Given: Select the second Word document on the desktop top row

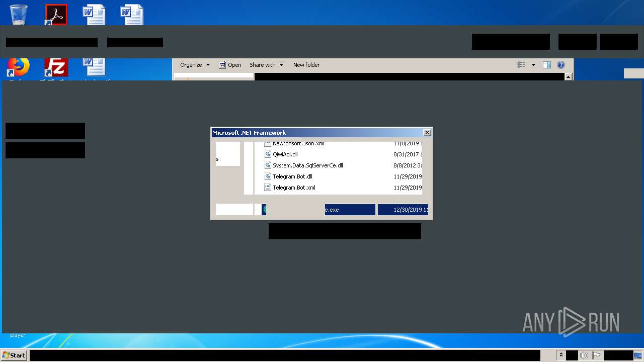Looking at the screenshot, I should coord(132,15).
